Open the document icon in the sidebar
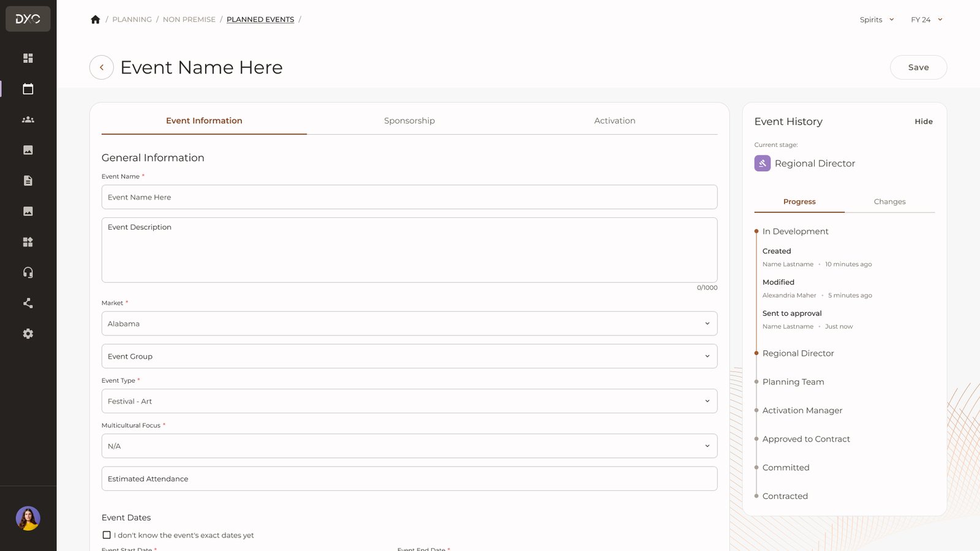Image resolution: width=980 pixels, height=551 pixels. point(28,181)
